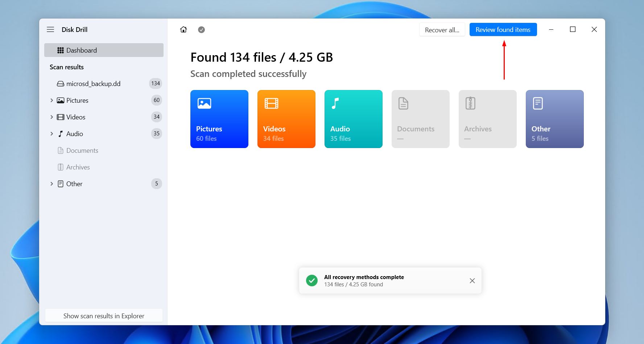Select the microsd_backup.dd scan result

(x=93, y=83)
